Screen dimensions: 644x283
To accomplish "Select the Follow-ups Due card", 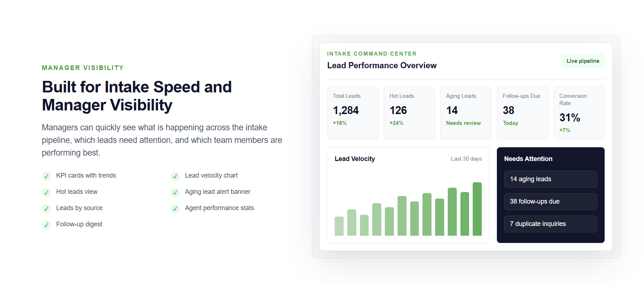I will pos(522,113).
